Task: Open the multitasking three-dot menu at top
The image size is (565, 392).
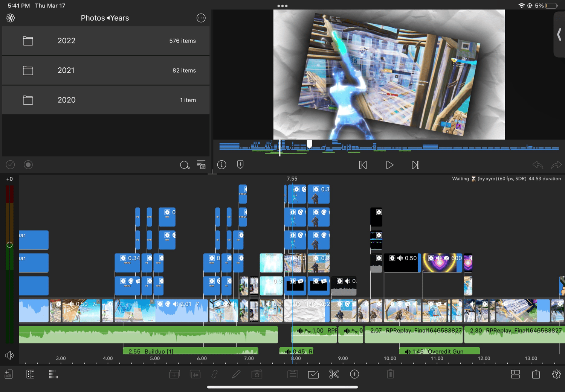Action: (282, 6)
